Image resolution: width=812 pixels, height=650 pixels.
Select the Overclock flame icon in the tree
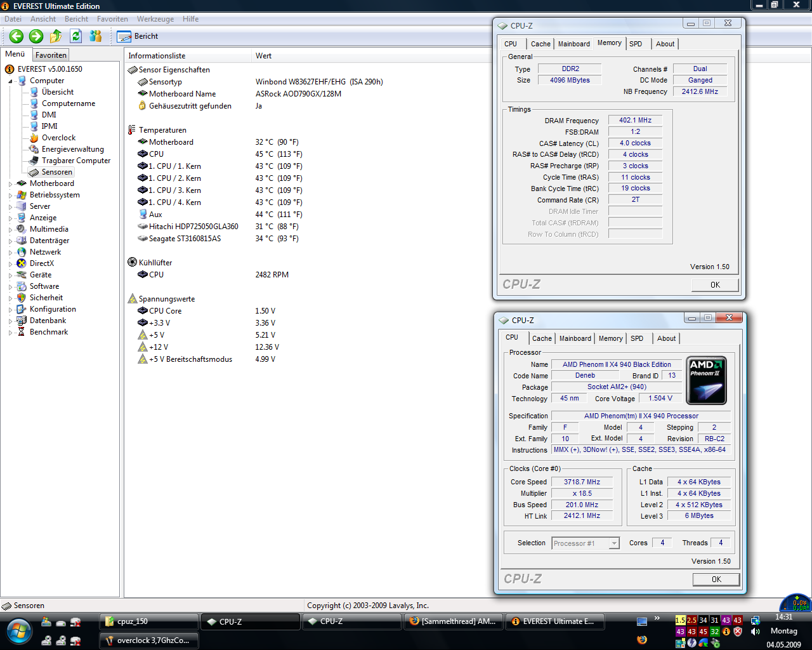click(x=34, y=138)
